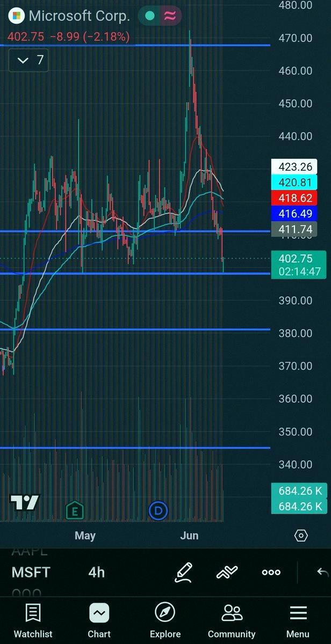Open the Explore tab

click(x=165, y=620)
